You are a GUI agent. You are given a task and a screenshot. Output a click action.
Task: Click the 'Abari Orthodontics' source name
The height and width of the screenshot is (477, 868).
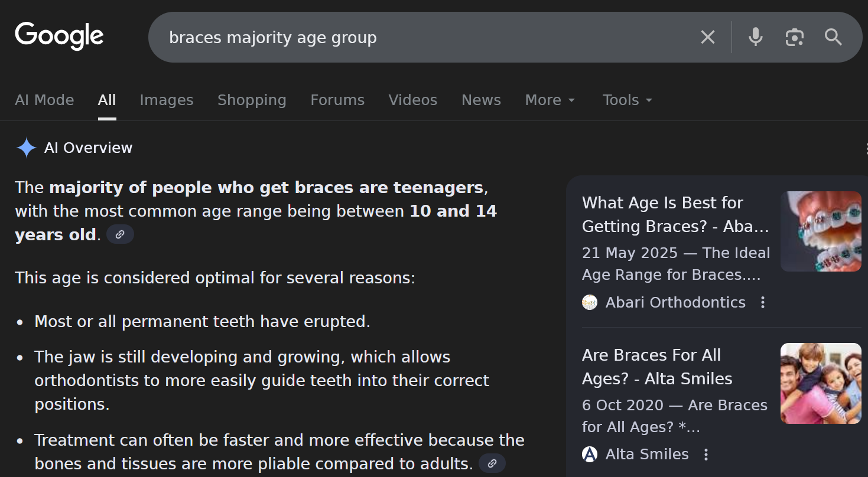click(675, 302)
